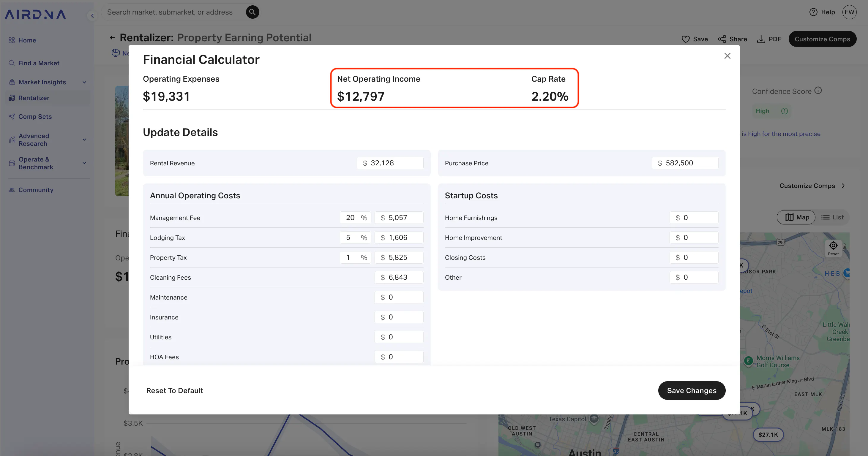This screenshot has height=456, width=868.
Task: Edit the Purchase Price field
Action: click(685, 163)
